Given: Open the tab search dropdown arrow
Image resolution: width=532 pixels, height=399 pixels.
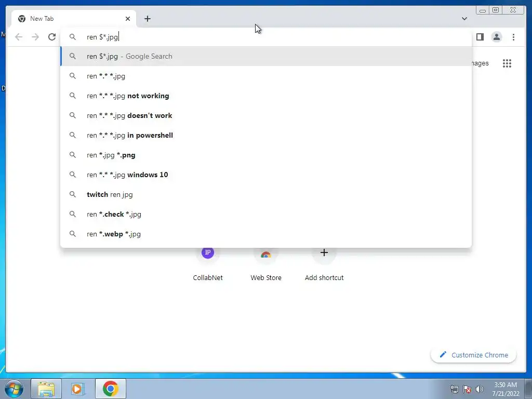Looking at the screenshot, I should (x=464, y=19).
